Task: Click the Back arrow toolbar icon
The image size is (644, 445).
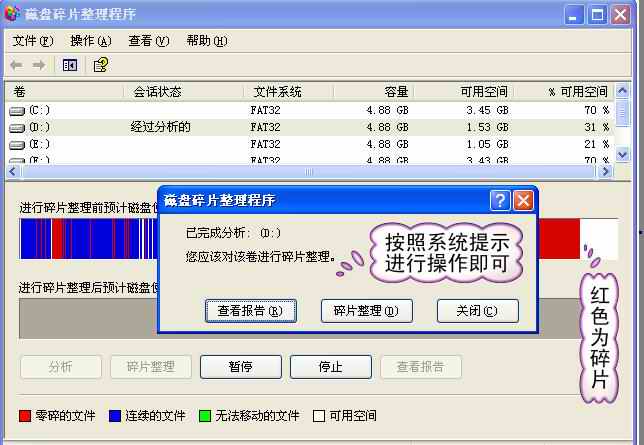Action: tap(16, 65)
